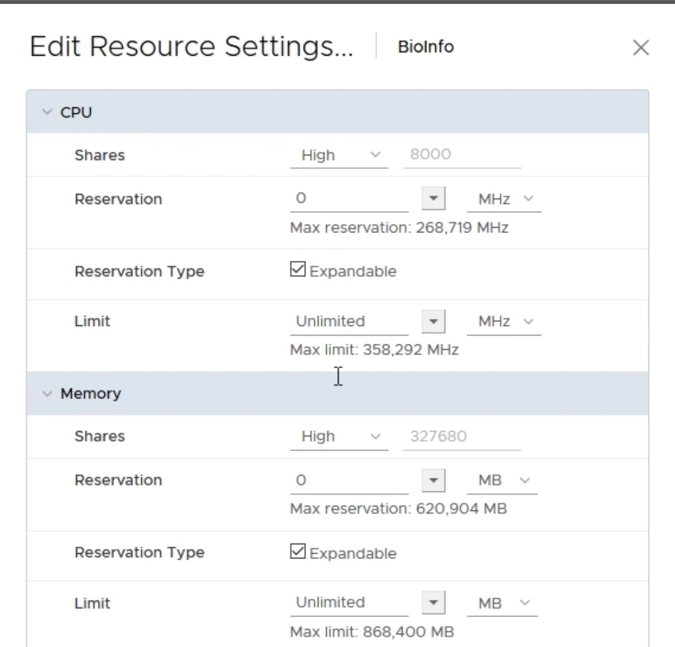Open Memory Limit value arrow button
Screen dimensions: 675x647
click(x=433, y=603)
